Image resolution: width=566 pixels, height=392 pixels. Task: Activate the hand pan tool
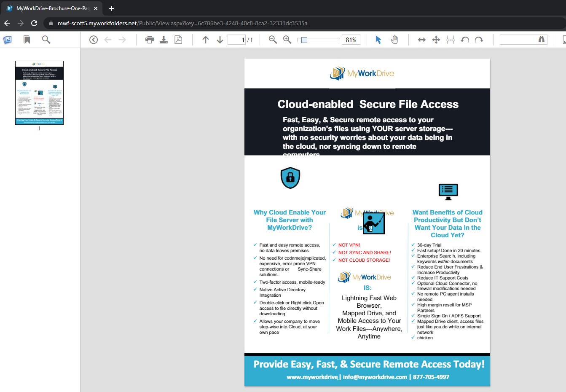coord(394,40)
